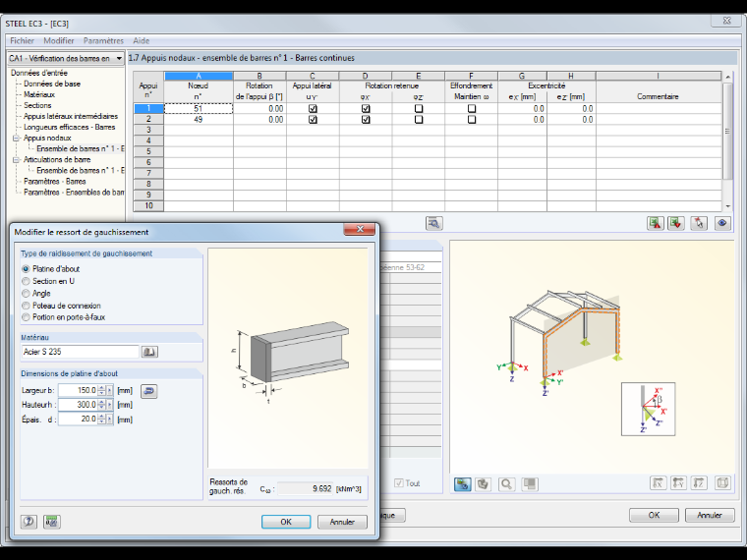This screenshot has height=560, width=747.
Task: Open the Aide menu
Action: (141, 41)
